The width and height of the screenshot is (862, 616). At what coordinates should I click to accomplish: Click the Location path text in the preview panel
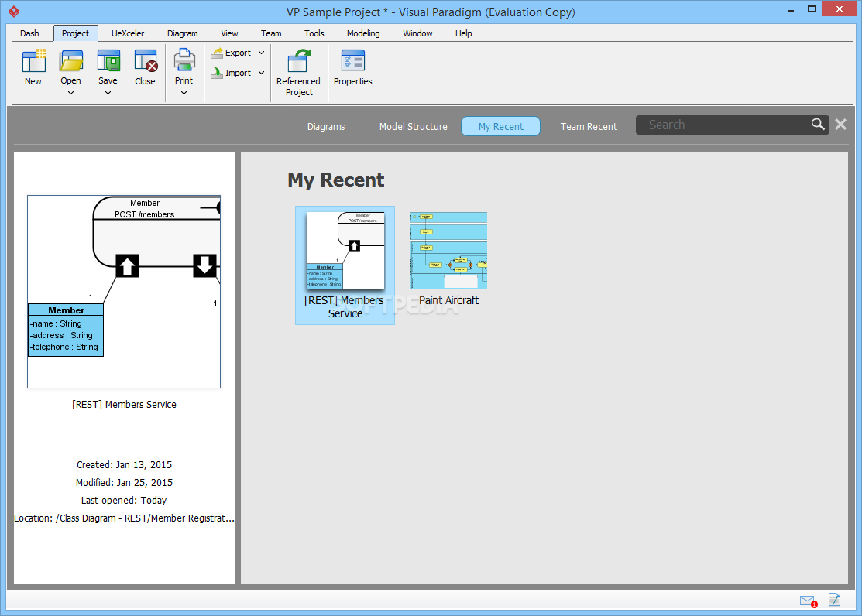pyautogui.click(x=124, y=518)
